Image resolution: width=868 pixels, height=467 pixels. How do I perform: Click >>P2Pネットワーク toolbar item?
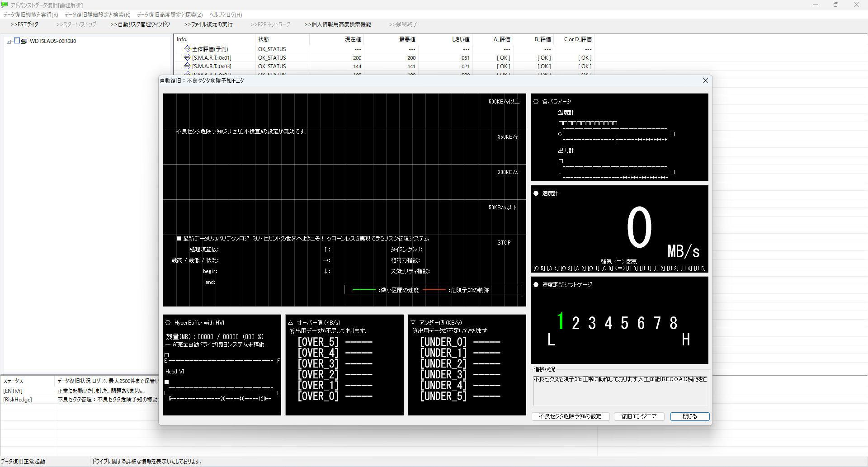tap(270, 24)
